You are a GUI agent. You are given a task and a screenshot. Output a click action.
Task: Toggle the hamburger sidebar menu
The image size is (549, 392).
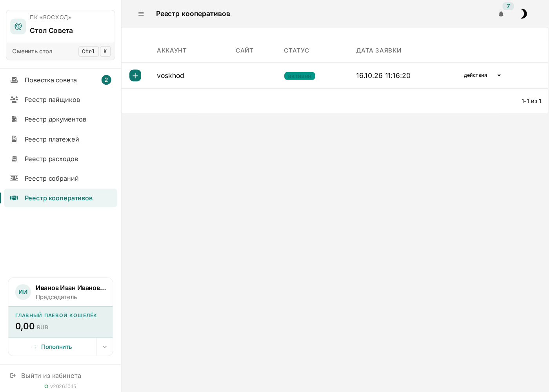pyautogui.click(x=141, y=14)
